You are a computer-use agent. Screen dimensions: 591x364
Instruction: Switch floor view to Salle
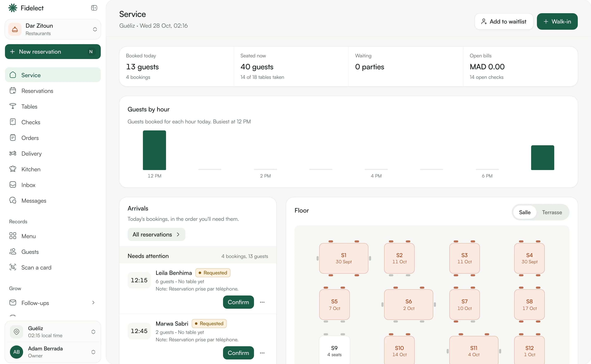525,212
